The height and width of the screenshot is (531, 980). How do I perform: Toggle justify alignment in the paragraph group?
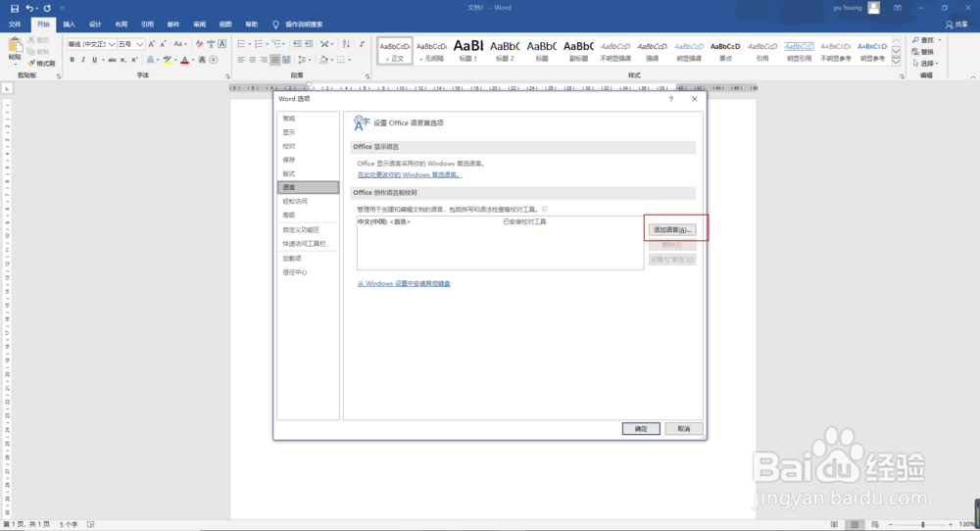tap(275, 60)
